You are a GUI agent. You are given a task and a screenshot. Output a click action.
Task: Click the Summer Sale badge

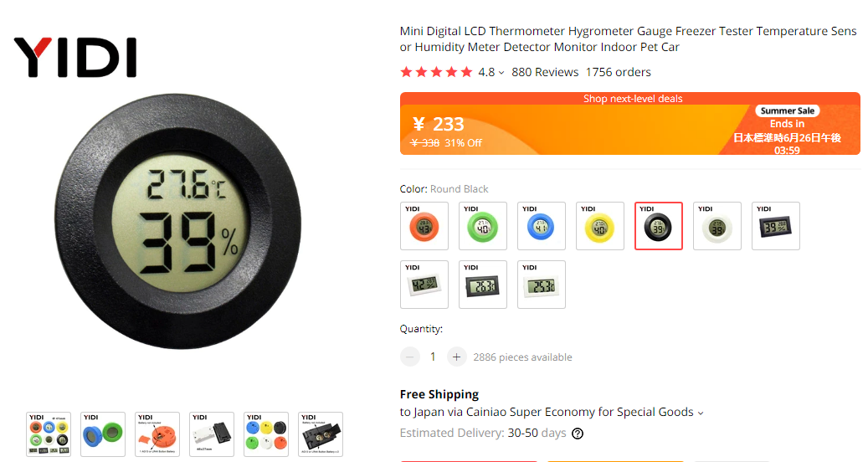pos(787,110)
